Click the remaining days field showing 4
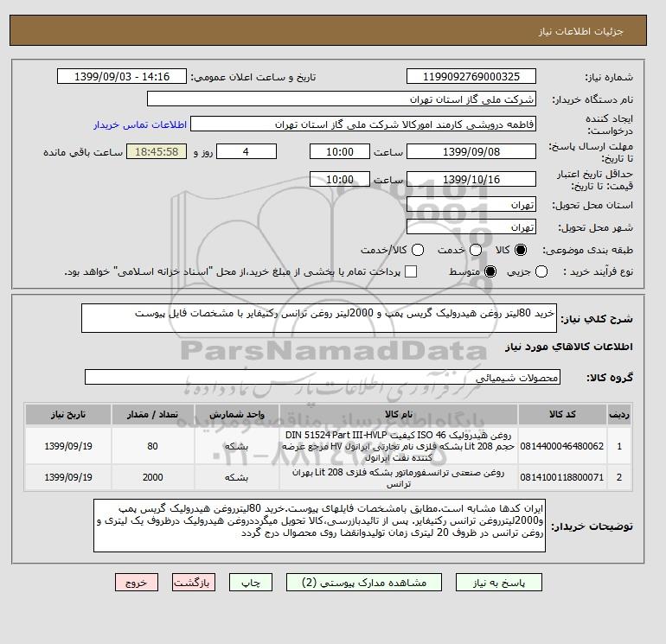This screenshot has width=666, height=644. tap(247, 151)
